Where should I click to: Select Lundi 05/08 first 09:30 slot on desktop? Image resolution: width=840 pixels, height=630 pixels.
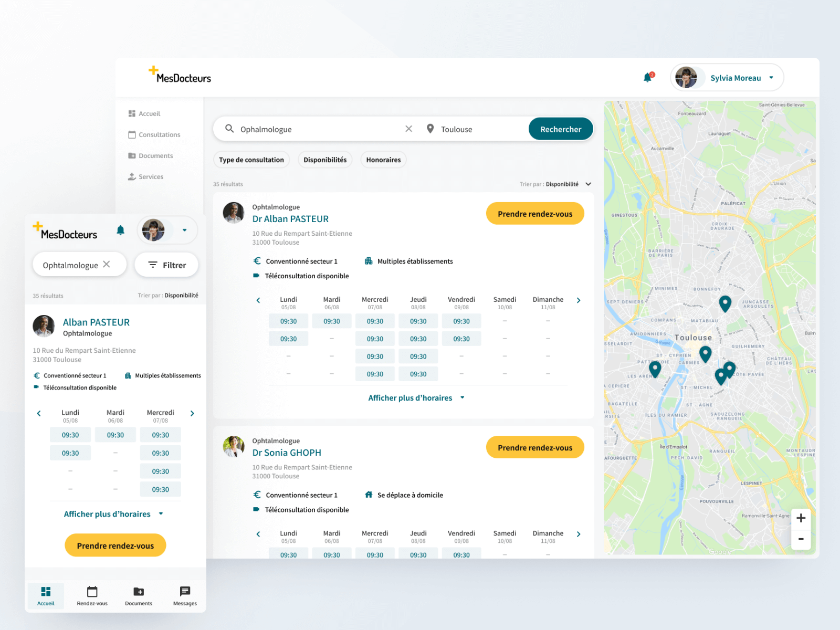(288, 321)
